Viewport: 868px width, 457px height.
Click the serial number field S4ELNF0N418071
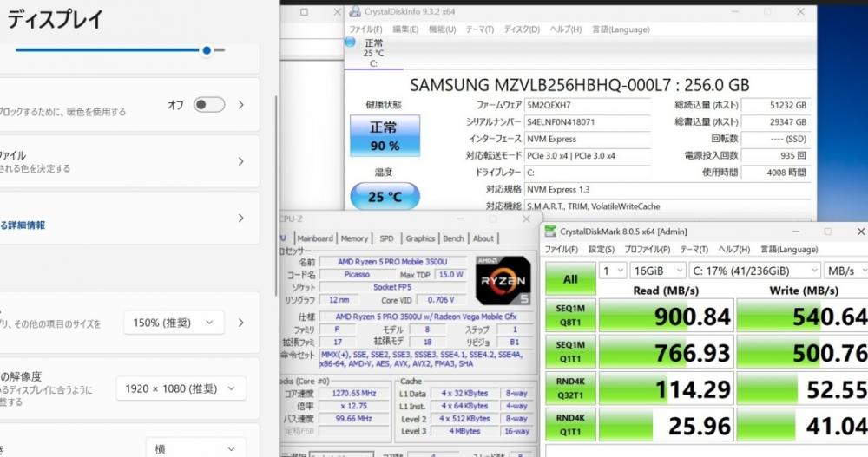click(587, 121)
